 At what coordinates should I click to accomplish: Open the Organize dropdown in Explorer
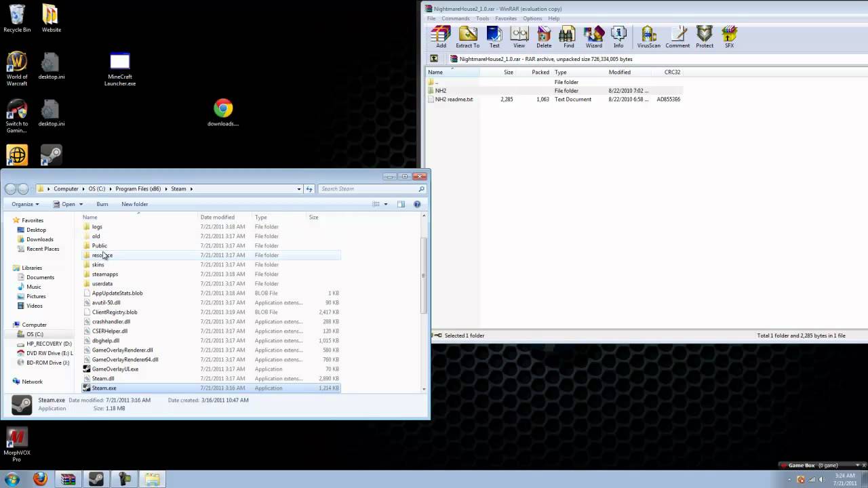[x=25, y=204]
